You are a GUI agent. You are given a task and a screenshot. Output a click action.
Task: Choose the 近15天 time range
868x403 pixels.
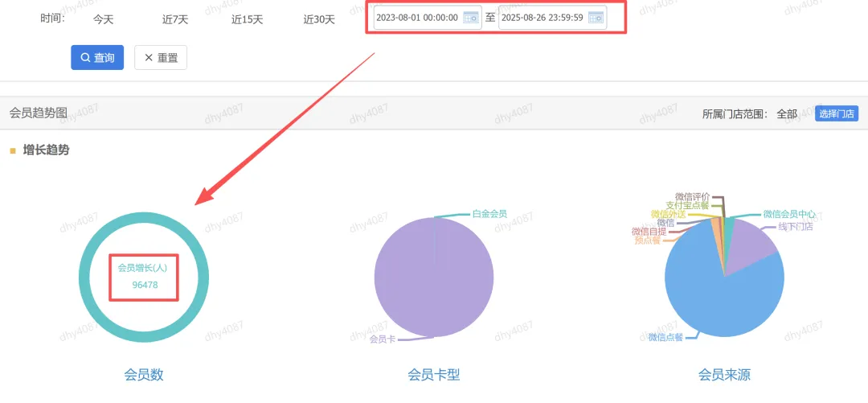pyautogui.click(x=247, y=19)
